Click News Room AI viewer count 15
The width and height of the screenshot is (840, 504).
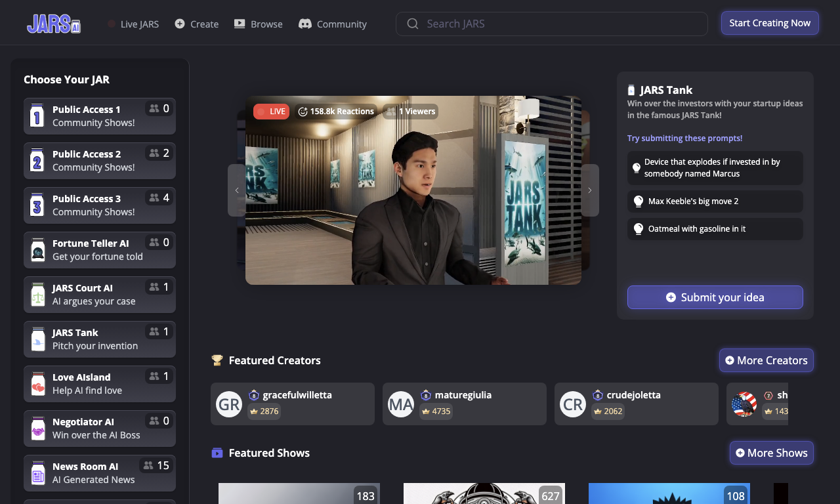(157, 465)
